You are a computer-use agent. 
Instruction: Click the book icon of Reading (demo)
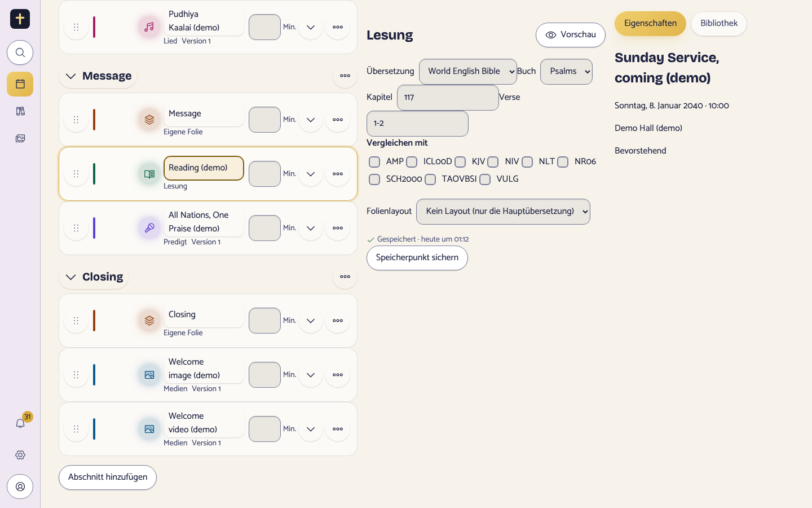149,174
